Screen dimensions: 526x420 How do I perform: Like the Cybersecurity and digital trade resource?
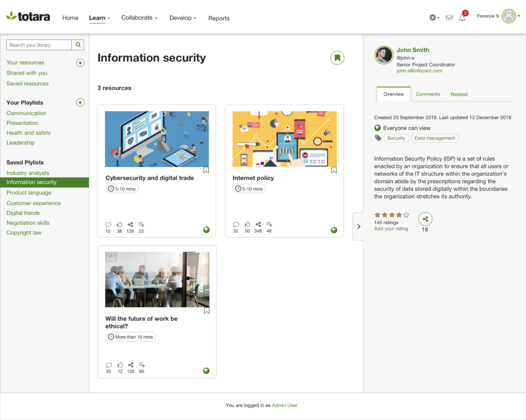119,224
